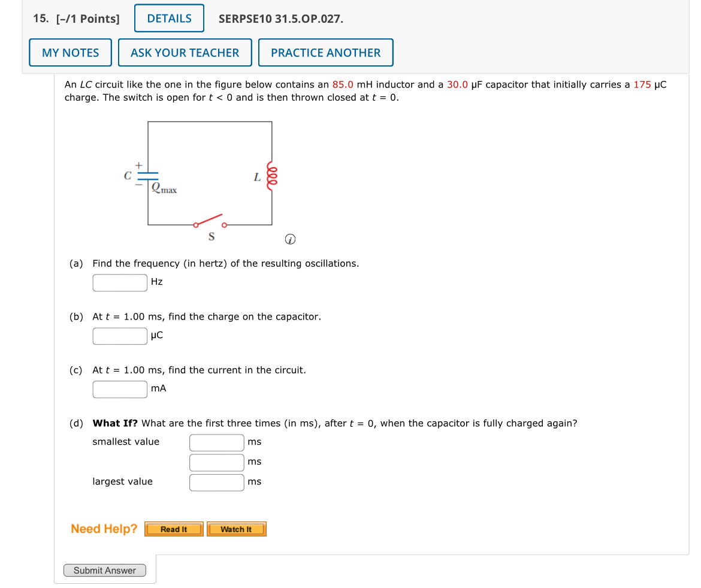Click the figure information icon
The image size is (701, 588).
[291, 239]
